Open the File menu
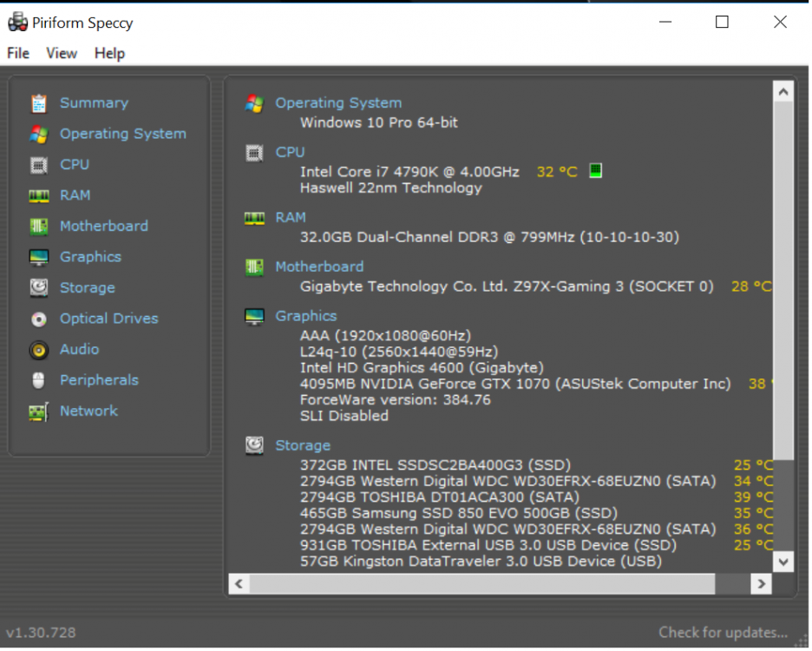This screenshot has width=812, height=651. pos(18,54)
